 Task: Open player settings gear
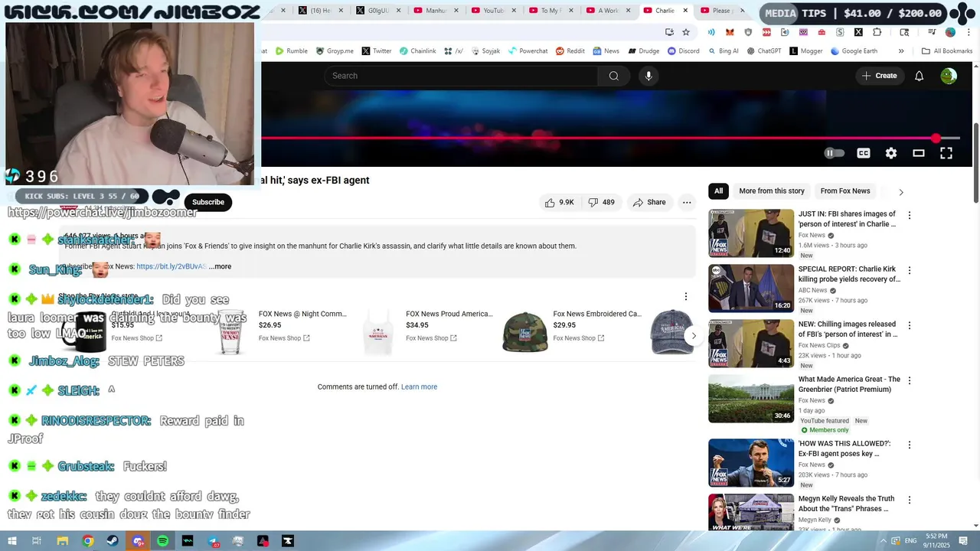pyautogui.click(x=891, y=153)
